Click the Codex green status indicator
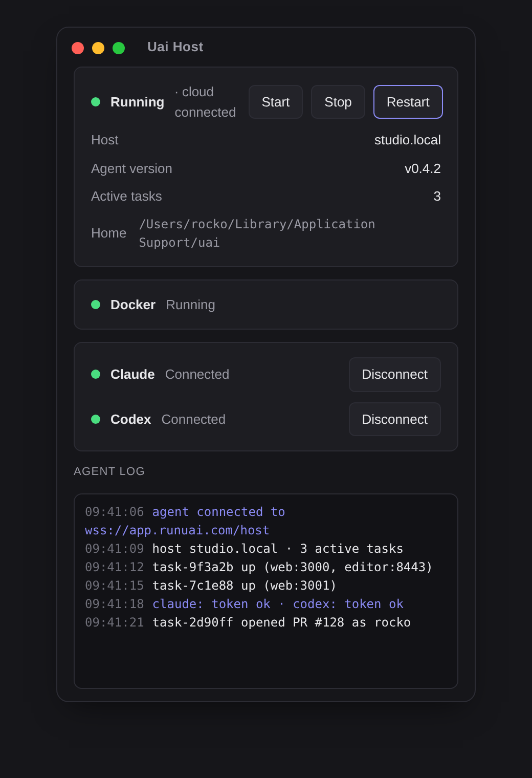The height and width of the screenshot is (778, 532). pos(96,419)
